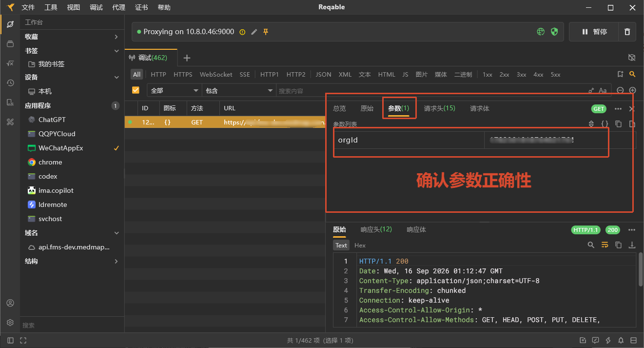Toggle the All protocol filter
Image resolution: width=644 pixels, height=348 pixels.
tap(137, 75)
